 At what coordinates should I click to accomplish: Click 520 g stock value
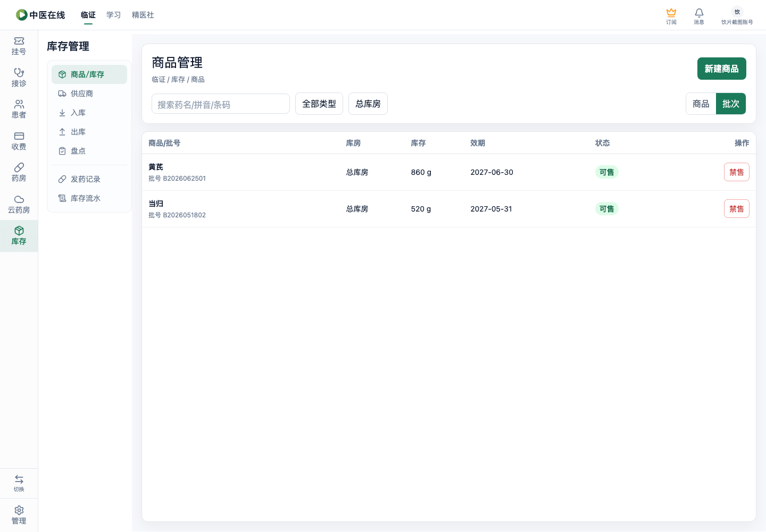[x=421, y=209]
